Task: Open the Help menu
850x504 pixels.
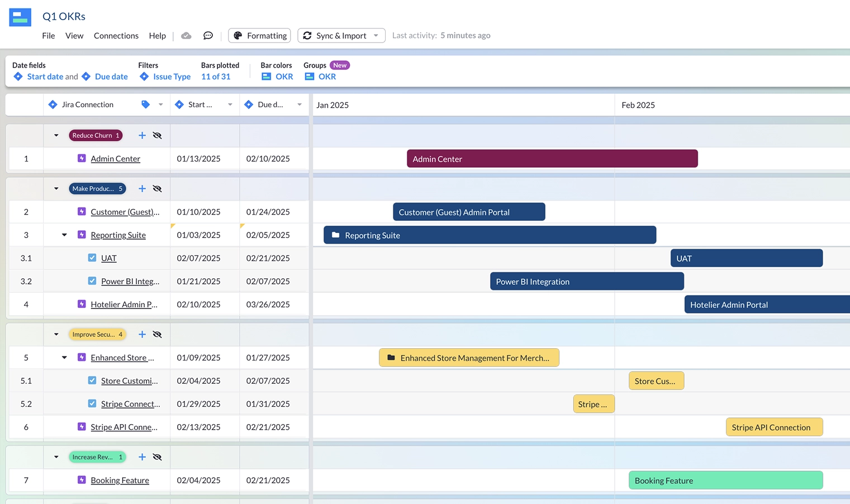Action: (157, 36)
